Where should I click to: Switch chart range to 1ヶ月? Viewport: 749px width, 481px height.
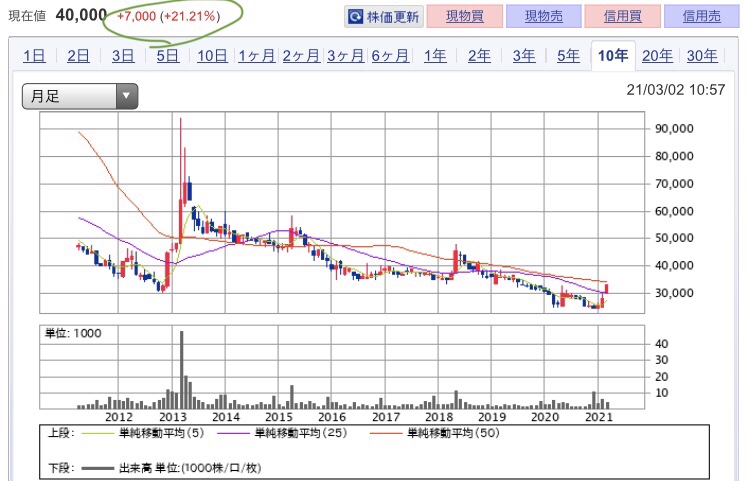pyautogui.click(x=257, y=56)
